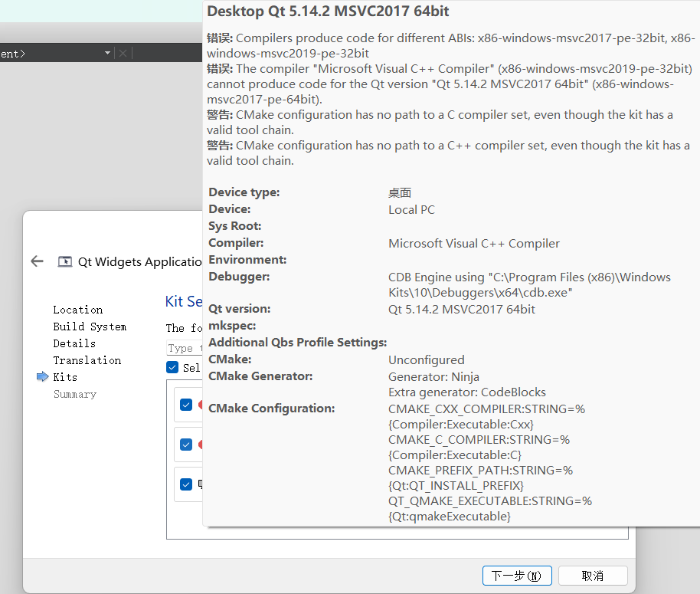700x594 pixels.
Task: Select the Details wizard step
Action: coord(74,343)
